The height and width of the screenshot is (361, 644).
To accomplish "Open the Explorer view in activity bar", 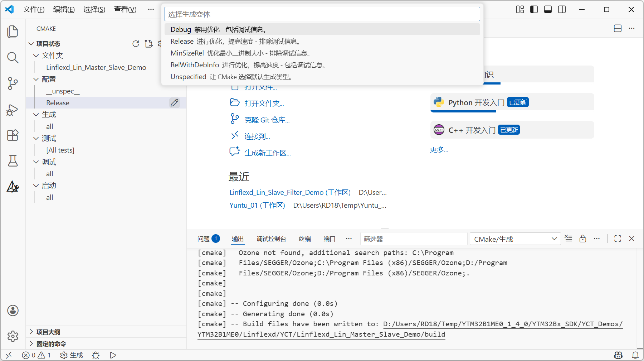I will 13,32.
